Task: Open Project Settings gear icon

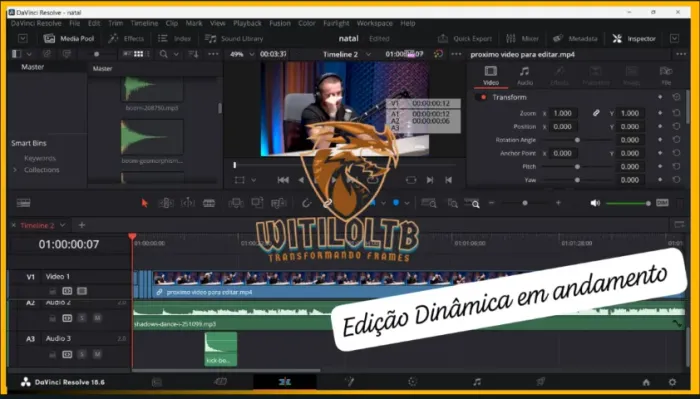Action: coord(672,382)
